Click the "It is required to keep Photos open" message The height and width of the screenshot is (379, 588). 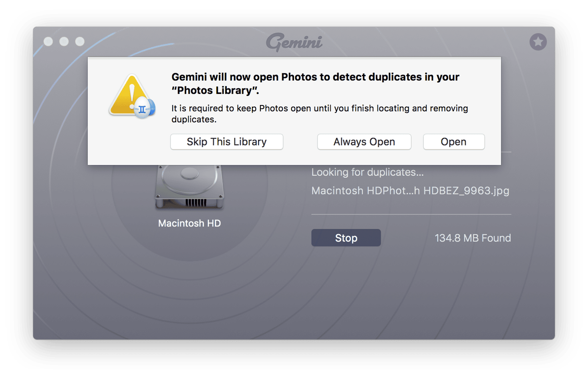pyautogui.click(x=320, y=114)
